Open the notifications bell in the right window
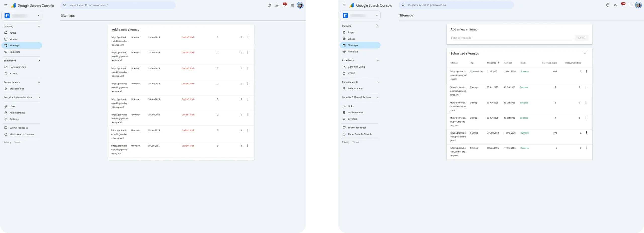The width and height of the screenshot is (644, 233). pos(623,5)
